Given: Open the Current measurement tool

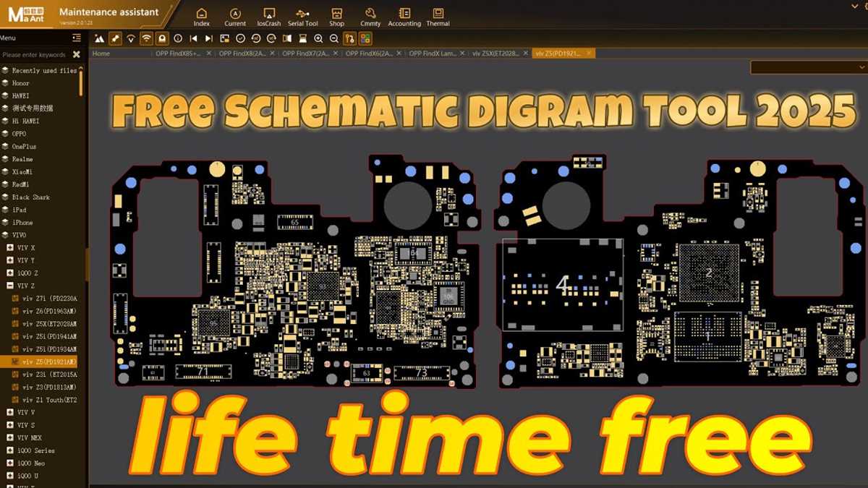Looking at the screenshot, I should point(235,17).
